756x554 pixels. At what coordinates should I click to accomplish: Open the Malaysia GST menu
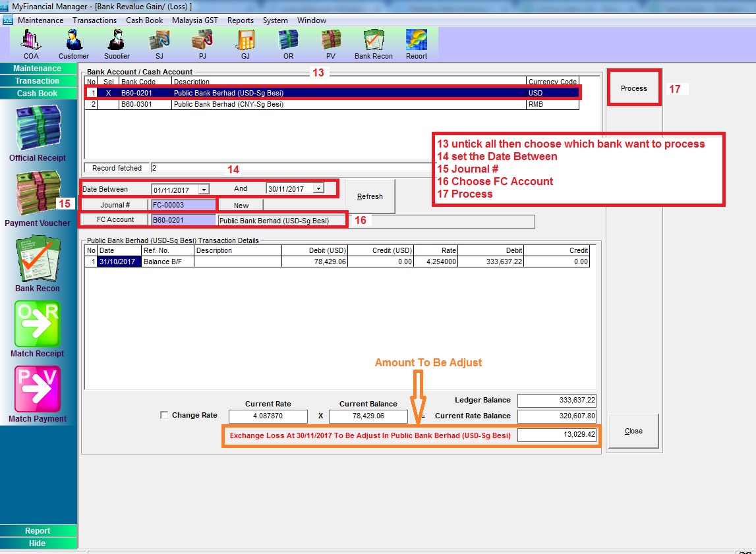pos(195,20)
